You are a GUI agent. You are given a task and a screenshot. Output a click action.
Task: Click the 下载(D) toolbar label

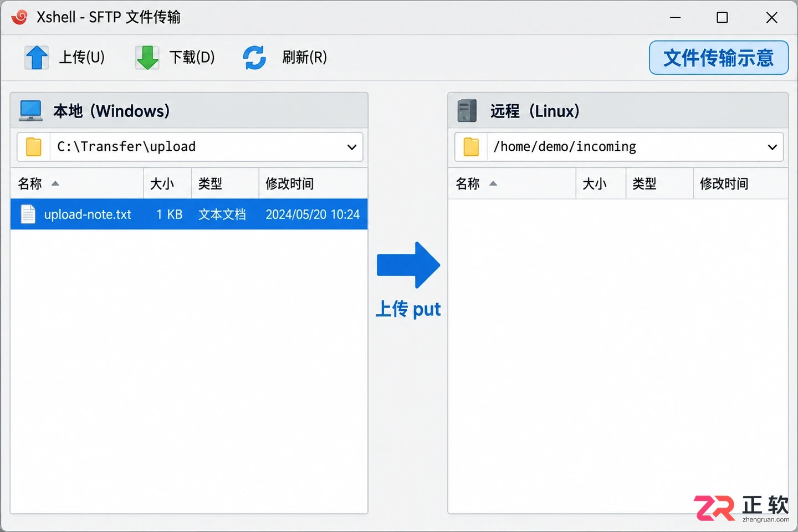point(192,57)
